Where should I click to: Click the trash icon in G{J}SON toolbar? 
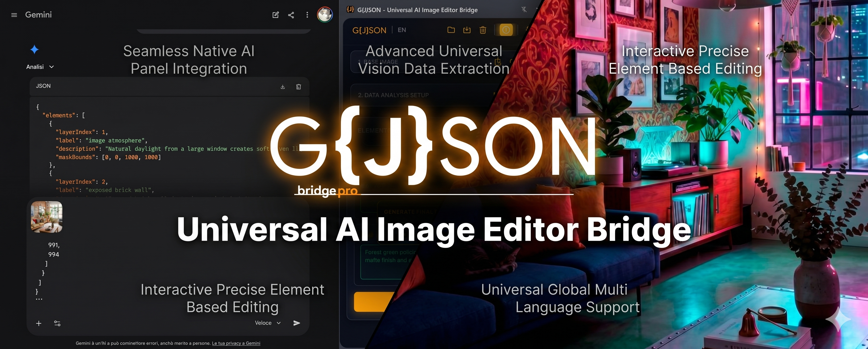pyautogui.click(x=483, y=30)
